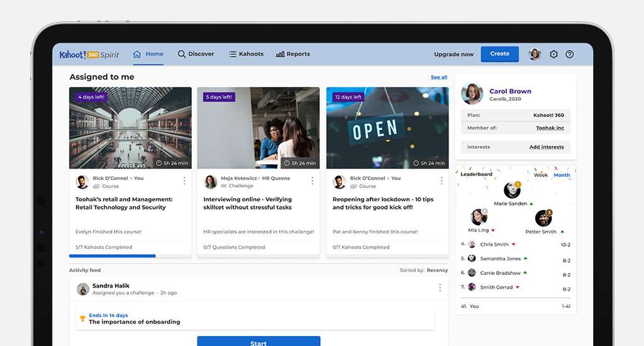Open The importance of onboarding challenge
Viewport: 644px width, 346px height.
135,321
